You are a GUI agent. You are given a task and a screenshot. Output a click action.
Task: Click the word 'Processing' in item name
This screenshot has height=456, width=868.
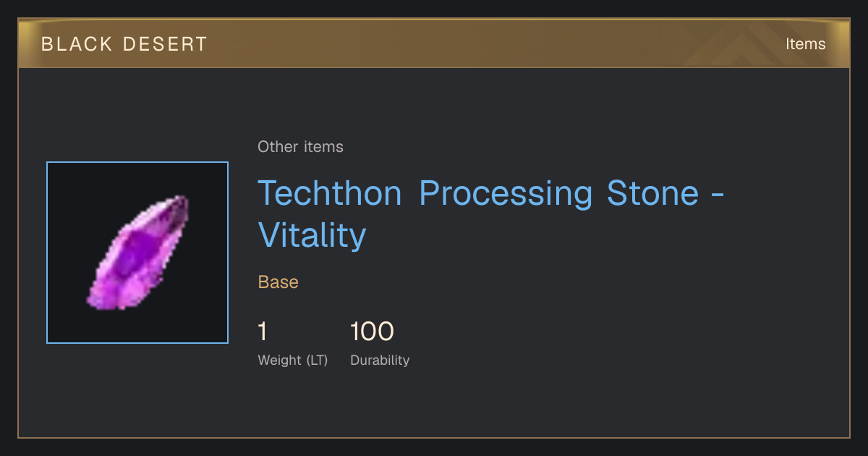pyautogui.click(x=506, y=194)
